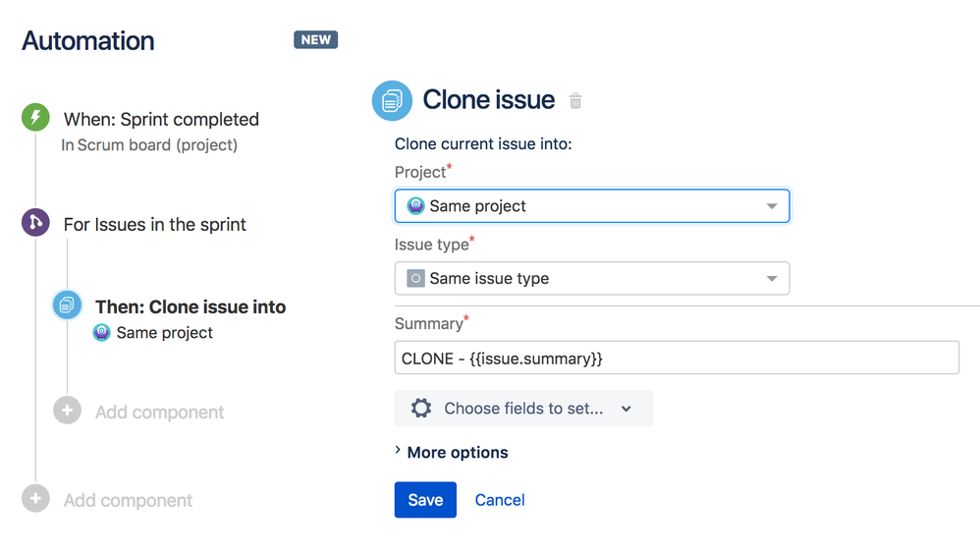The image size is (980, 552).
Task: Click the blue clone action icon in the rule tree
Action: pyautogui.click(x=67, y=305)
